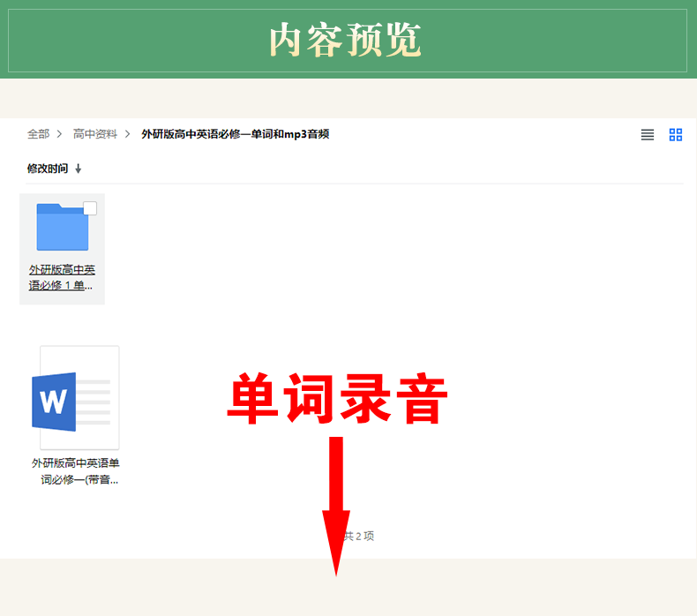Image resolution: width=697 pixels, height=616 pixels.
Task: Click the 共 2 项 item count
Action: [x=359, y=536]
